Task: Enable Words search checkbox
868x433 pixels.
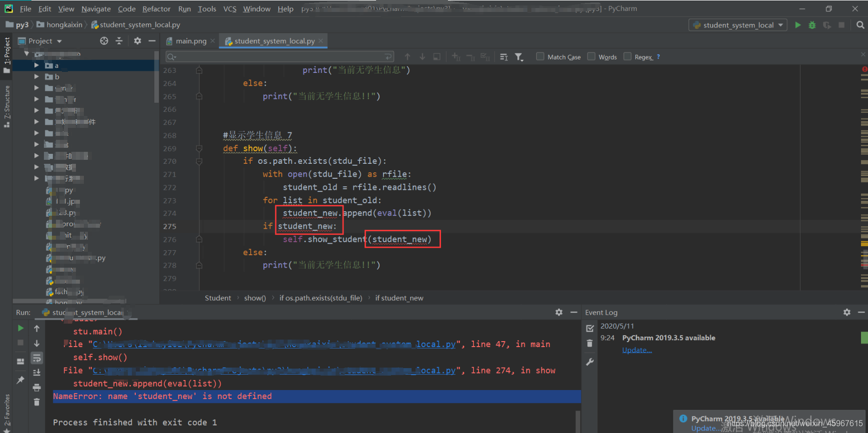Action: coord(591,56)
